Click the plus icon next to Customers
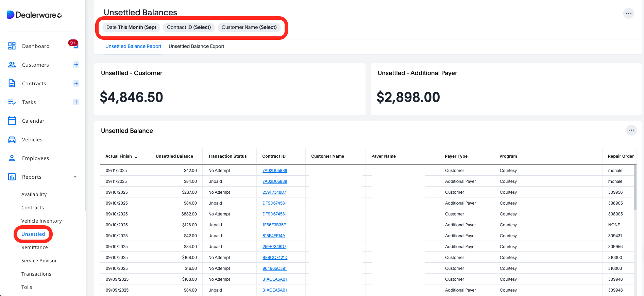Screen dimensions: 644x296 click(x=76, y=65)
